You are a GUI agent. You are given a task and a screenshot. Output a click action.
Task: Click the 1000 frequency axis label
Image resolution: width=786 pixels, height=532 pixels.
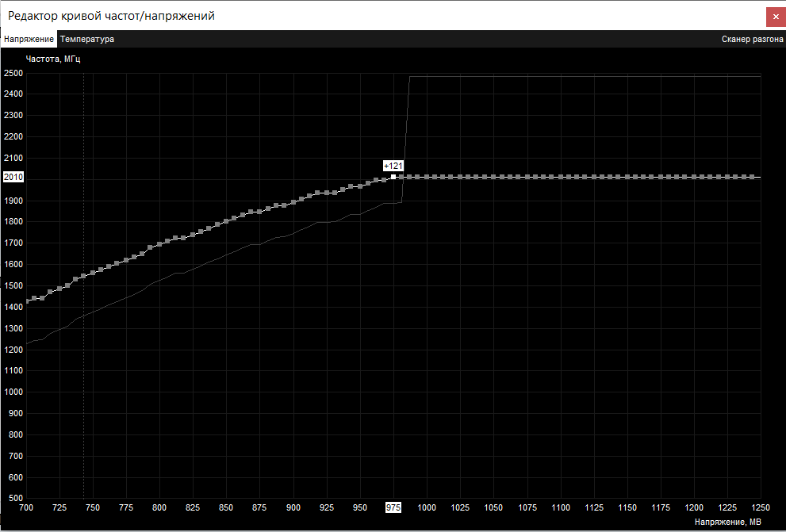tap(13, 392)
